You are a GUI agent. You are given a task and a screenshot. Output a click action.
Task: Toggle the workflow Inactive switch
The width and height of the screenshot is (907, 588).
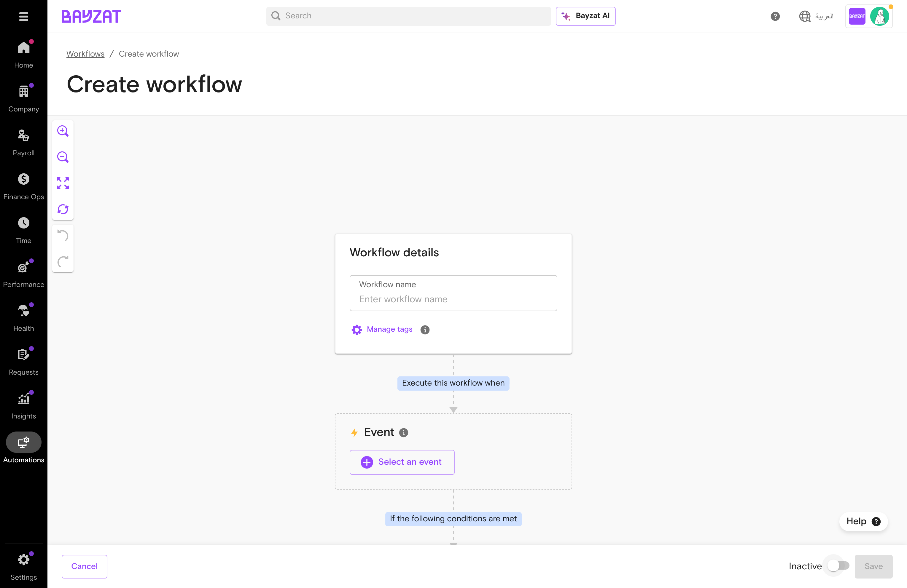838,566
